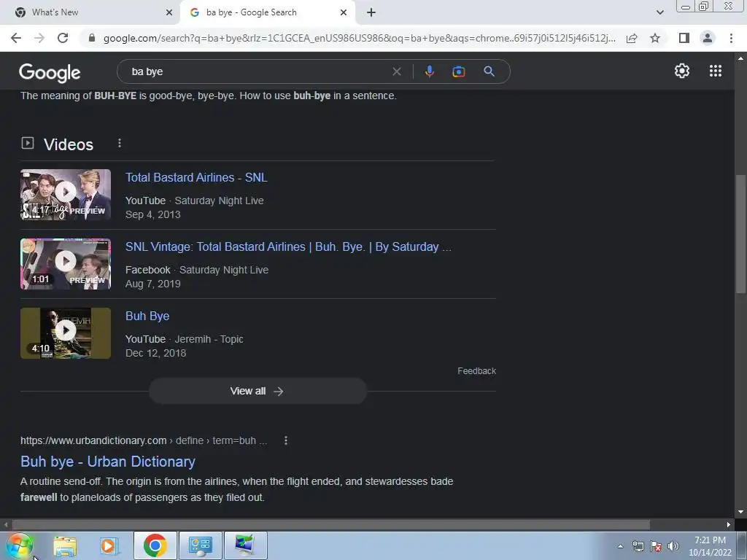The width and height of the screenshot is (747, 560).
Task: Reload the current page
Action: (63, 38)
